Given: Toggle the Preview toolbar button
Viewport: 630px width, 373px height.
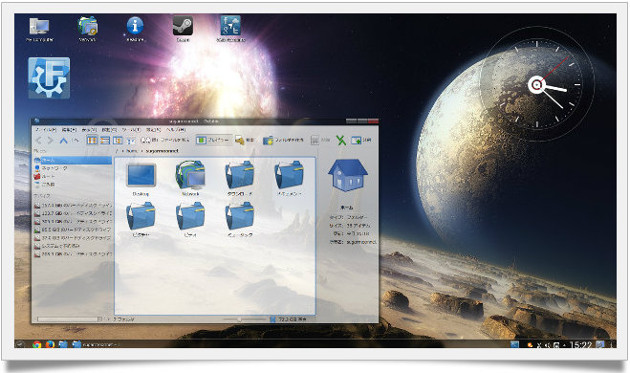Looking at the screenshot, I should pos(214,140).
